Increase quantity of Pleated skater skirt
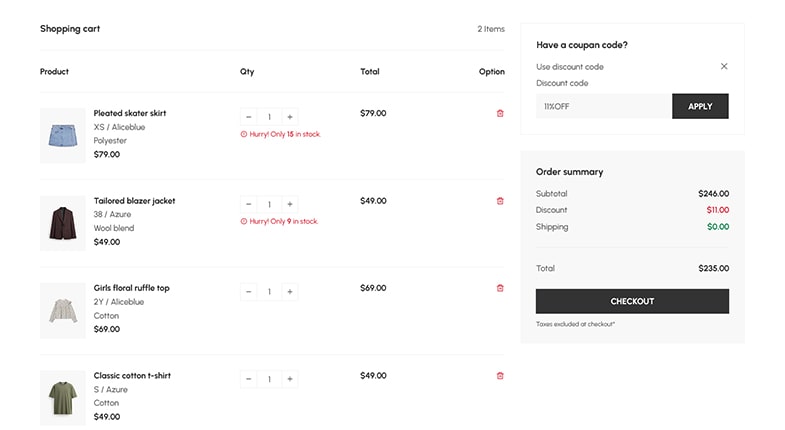The width and height of the screenshot is (785, 430). (x=290, y=117)
